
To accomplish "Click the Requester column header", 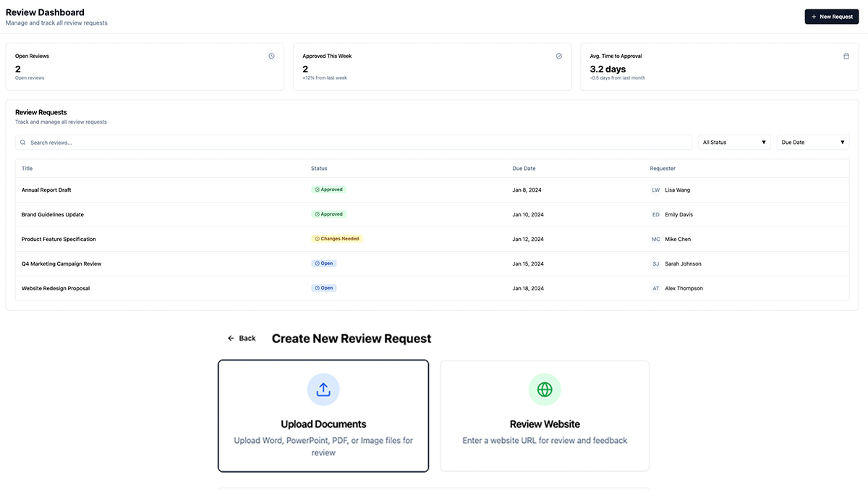I will click(663, 169).
